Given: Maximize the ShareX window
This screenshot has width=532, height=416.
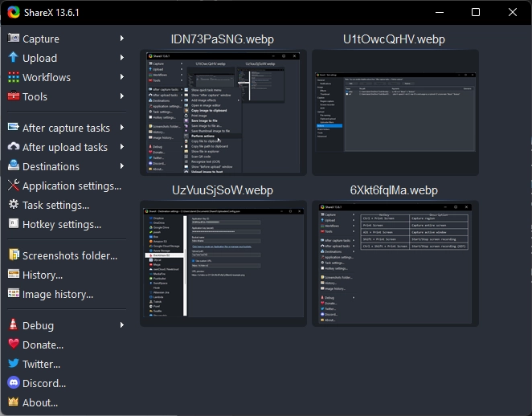Looking at the screenshot, I should [476, 12].
